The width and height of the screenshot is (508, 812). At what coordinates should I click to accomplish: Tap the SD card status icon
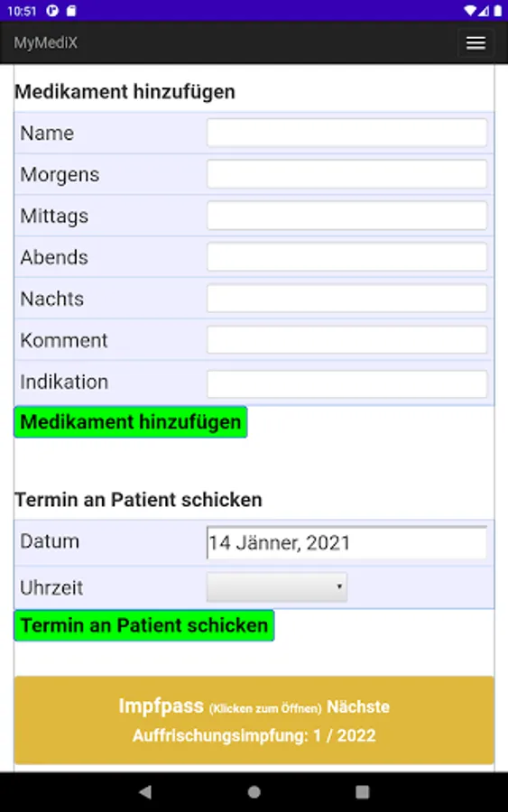71,10
